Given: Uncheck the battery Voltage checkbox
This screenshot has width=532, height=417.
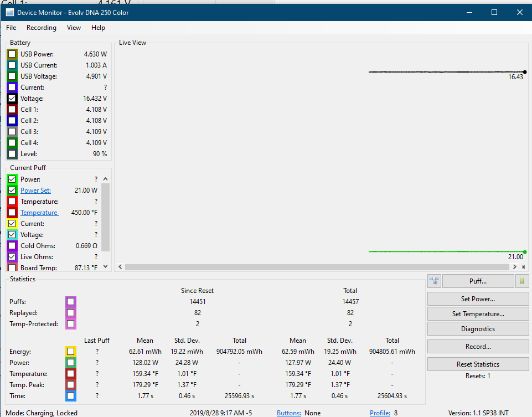Looking at the screenshot, I should pyautogui.click(x=12, y=99).
